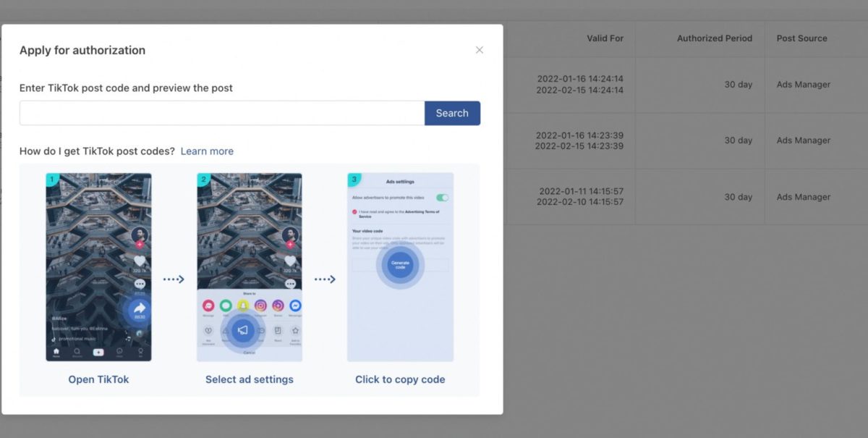
Task: Click the Click to copy code caption
Action: 400,379
